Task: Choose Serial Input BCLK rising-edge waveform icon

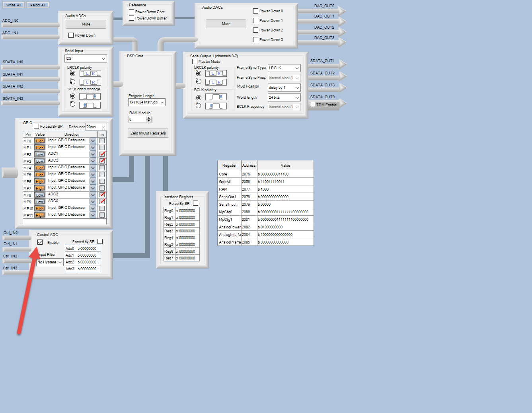Action: click(x=90, y=105)
